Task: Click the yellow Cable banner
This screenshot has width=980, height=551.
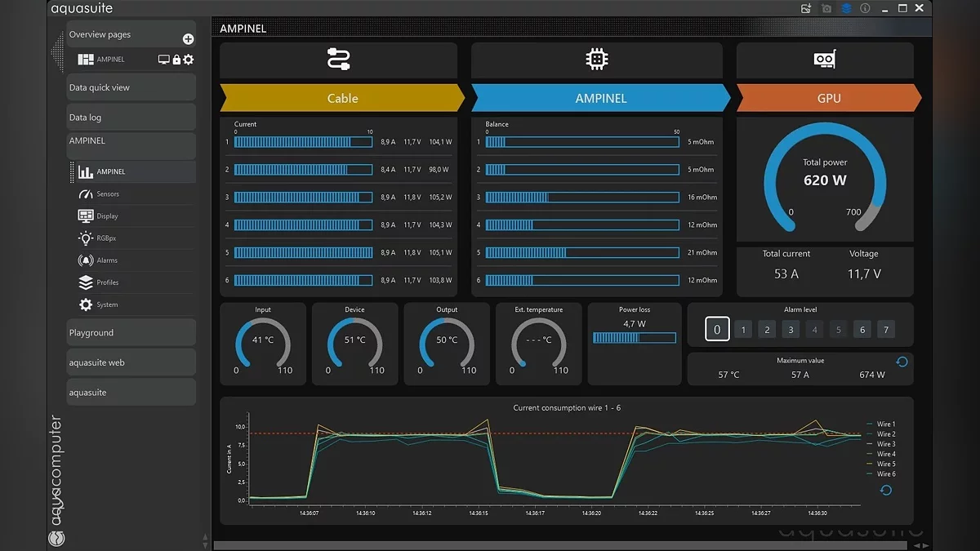Action: [x=342, y=98]
